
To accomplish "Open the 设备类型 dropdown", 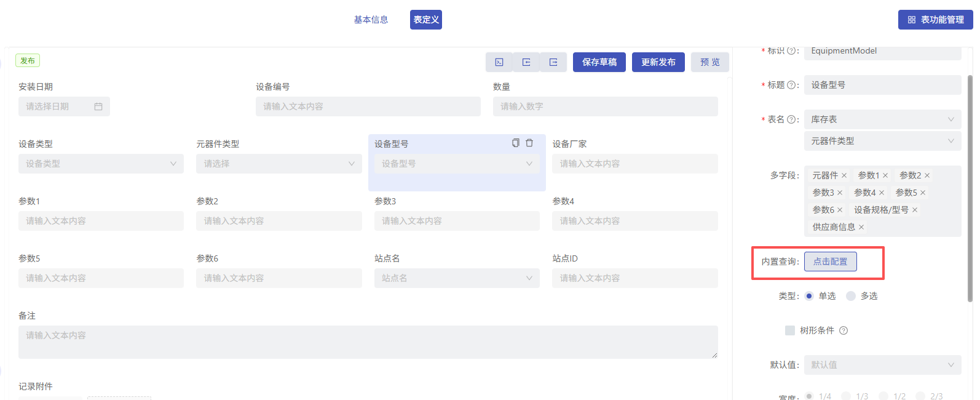I will click(101, 164).
